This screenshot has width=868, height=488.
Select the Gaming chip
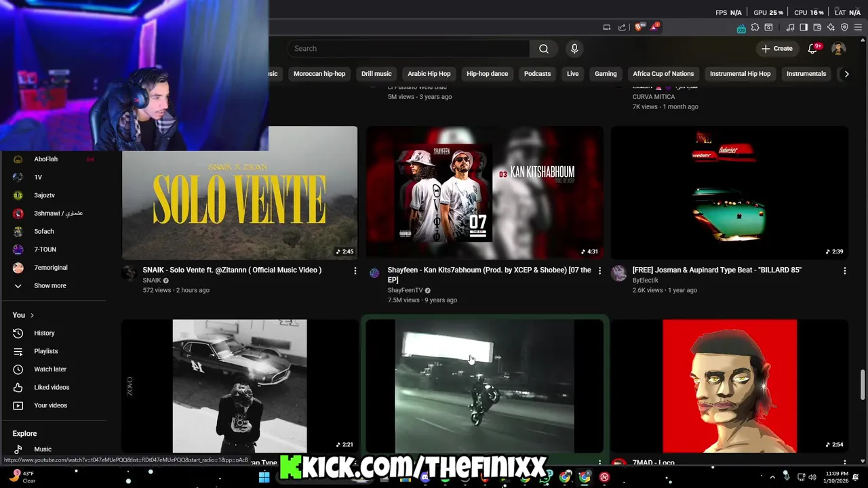[606, 73]
